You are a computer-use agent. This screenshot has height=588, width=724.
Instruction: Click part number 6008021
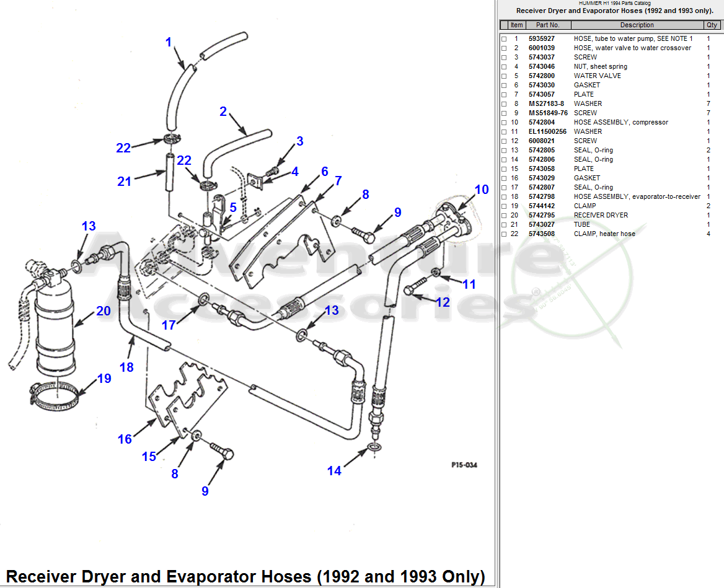pyautogui.click(x=542, y=141)
